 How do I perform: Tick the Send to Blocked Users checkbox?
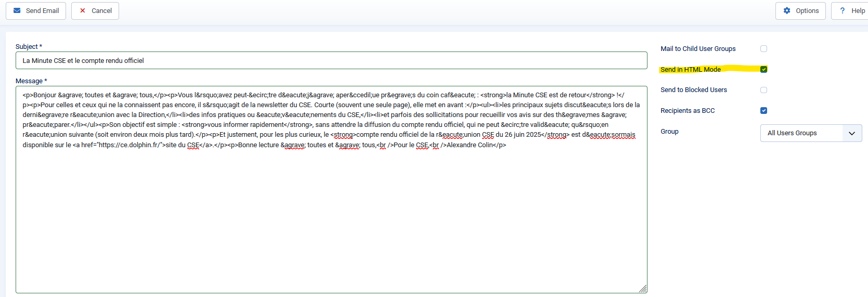pos(763,90)
